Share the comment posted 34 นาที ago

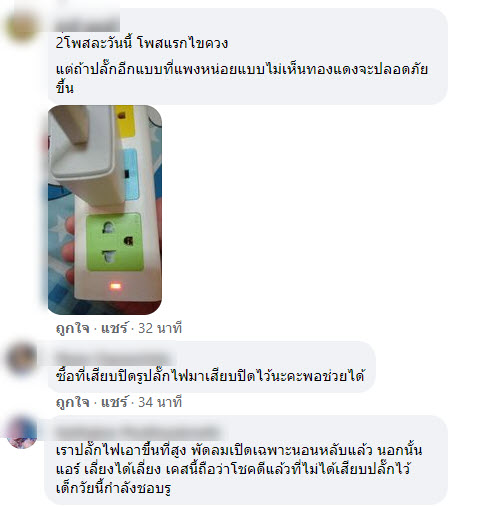114,402
